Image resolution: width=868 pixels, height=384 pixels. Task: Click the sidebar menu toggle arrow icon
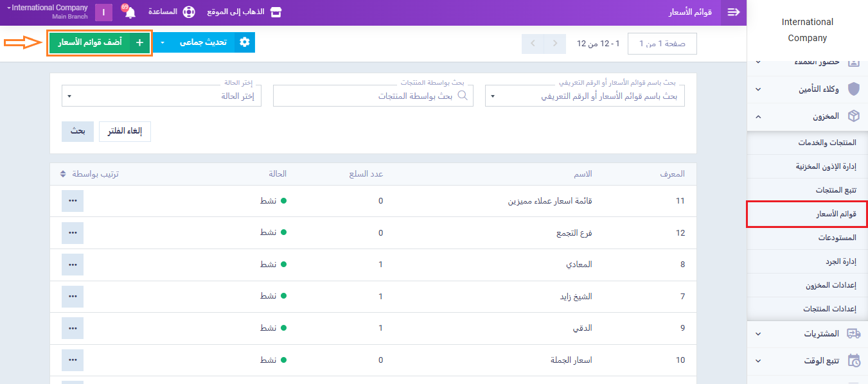click(x=734, y=12)
